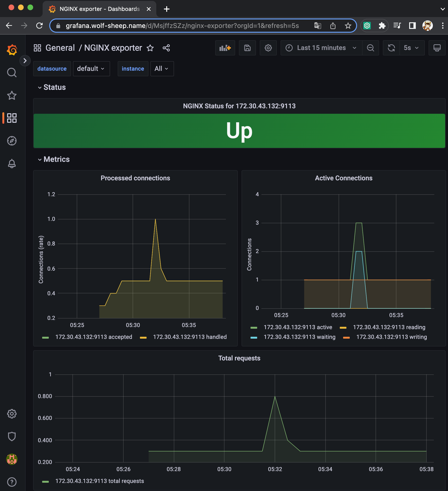
Task: Click the browser address bar URL
Action: 182,26
